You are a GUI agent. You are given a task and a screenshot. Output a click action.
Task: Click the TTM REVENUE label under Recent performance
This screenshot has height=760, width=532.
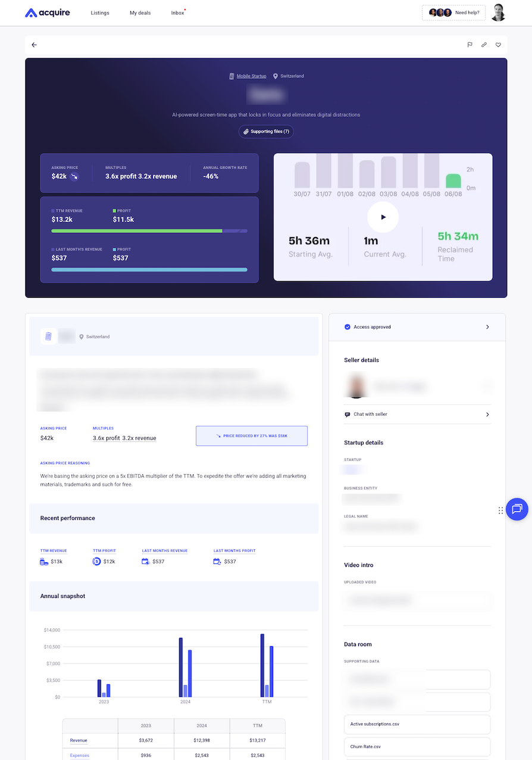tap(54, 551)
